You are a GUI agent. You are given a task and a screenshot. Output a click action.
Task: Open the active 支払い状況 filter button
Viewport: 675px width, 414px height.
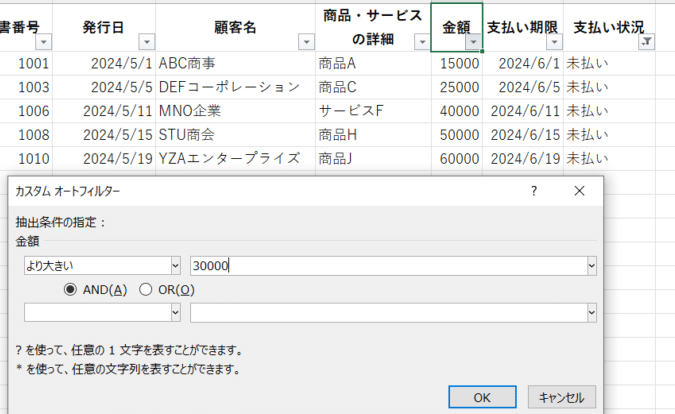coord(646,42)
